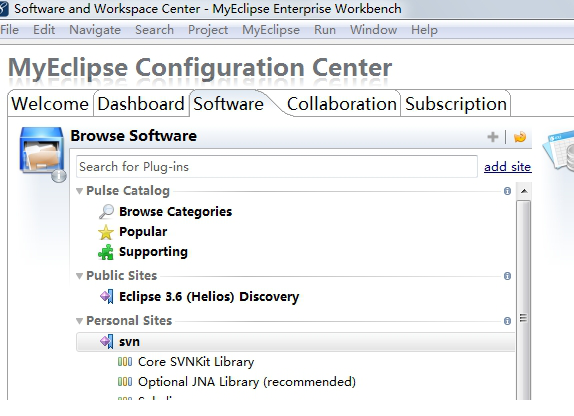Click the software list scrollbar thumb
The height and width of the screenshot is (416, 574).
click(524, 300)
